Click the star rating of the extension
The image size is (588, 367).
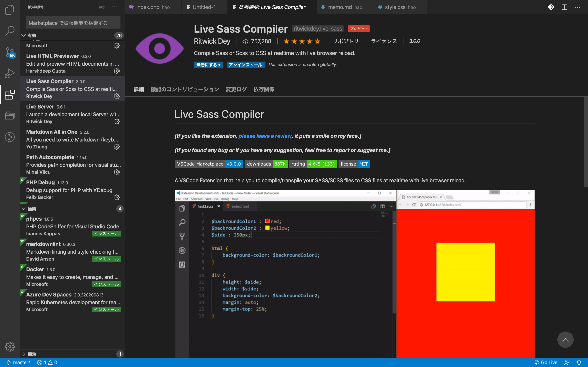(x=302, y=41)
